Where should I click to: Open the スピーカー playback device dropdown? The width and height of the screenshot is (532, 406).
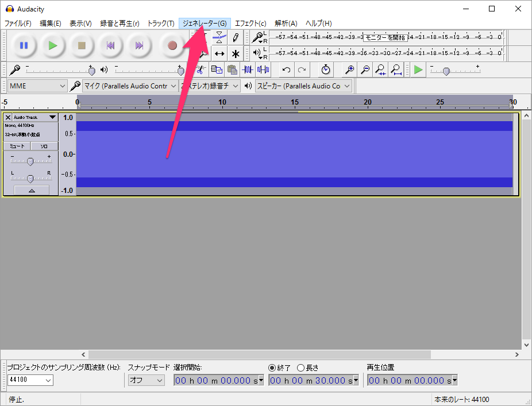coord(303,86)
